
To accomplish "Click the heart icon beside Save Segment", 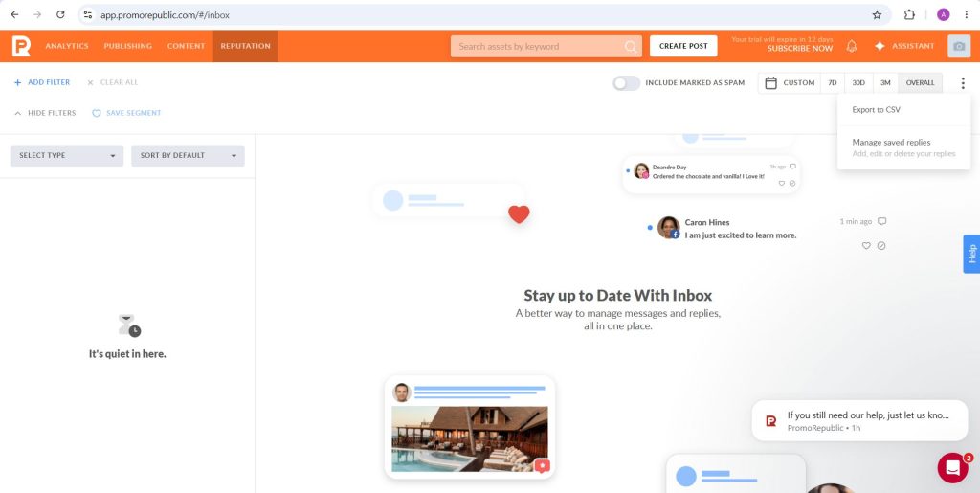I will pyautogui.click(x=97, y=113).
